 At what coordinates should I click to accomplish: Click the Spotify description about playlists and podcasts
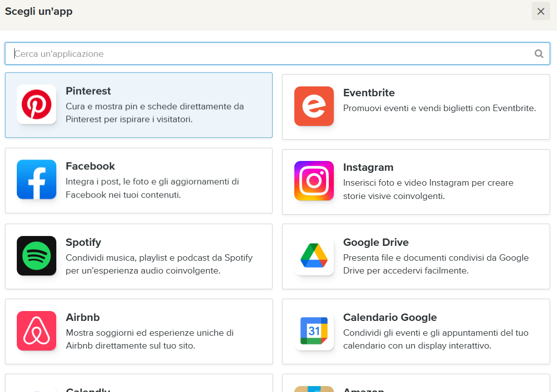(x=159, y=264)
